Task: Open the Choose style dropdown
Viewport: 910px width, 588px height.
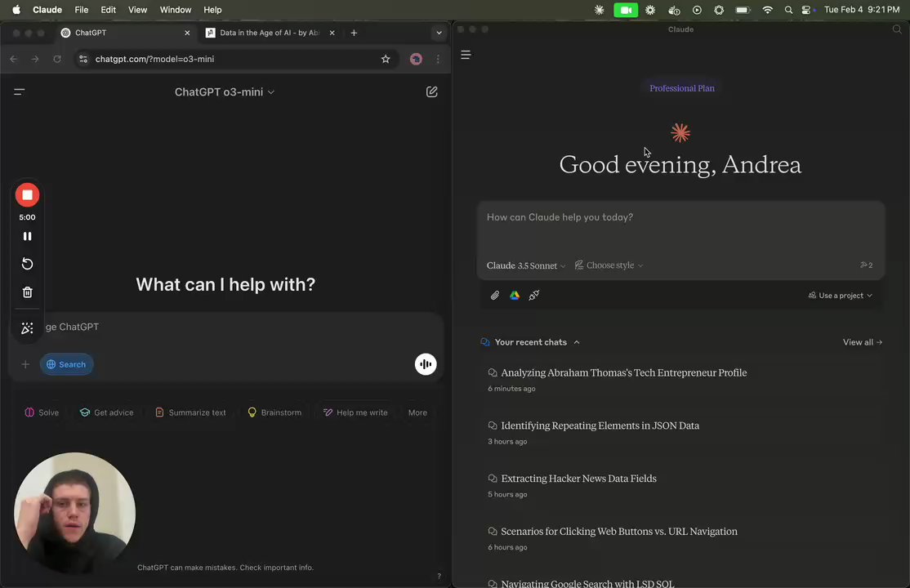Action: point(609,265)
